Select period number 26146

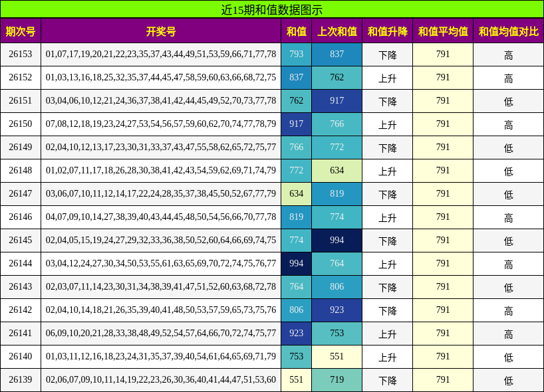coord(21,217)
